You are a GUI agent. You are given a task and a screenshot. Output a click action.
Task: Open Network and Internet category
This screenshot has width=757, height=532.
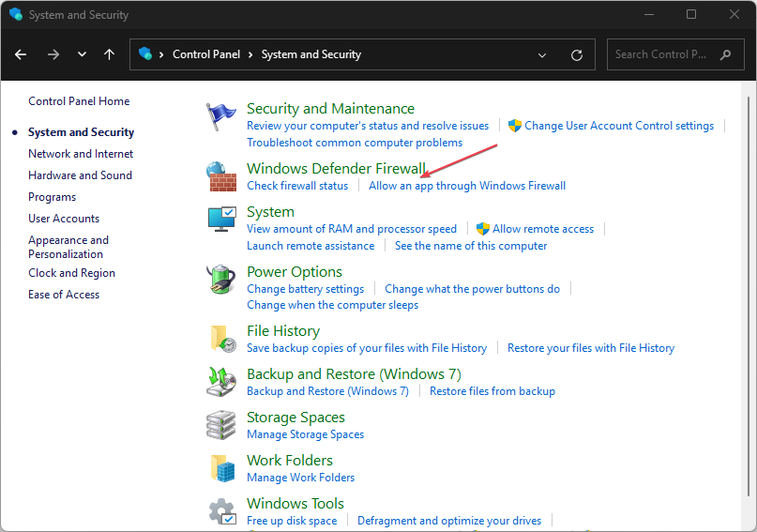coord(81,154)
